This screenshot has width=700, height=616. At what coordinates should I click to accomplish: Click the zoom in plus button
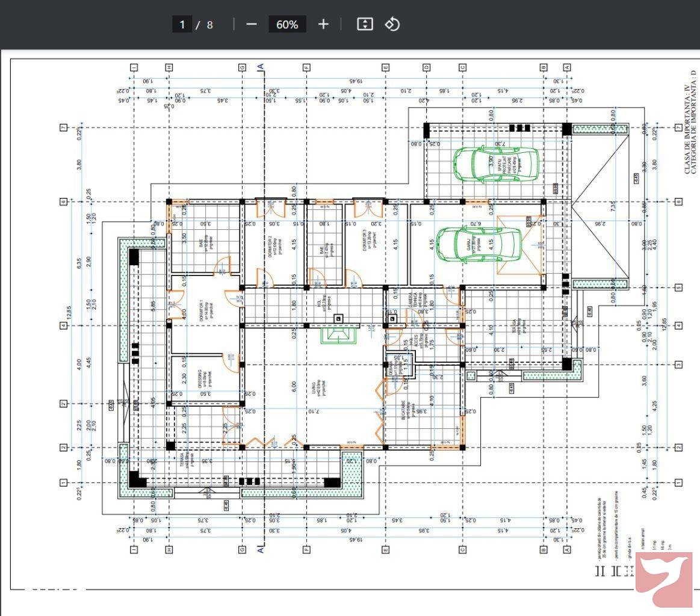(323, 24)
